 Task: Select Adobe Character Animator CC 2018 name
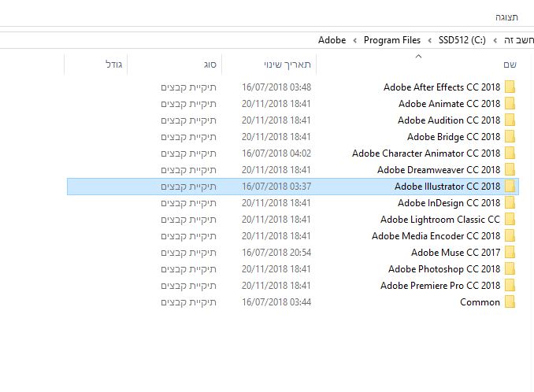click(426, 153)
